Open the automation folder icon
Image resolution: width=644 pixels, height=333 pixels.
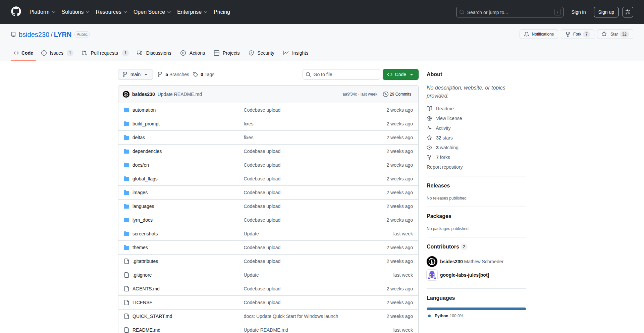click(126, 110)
